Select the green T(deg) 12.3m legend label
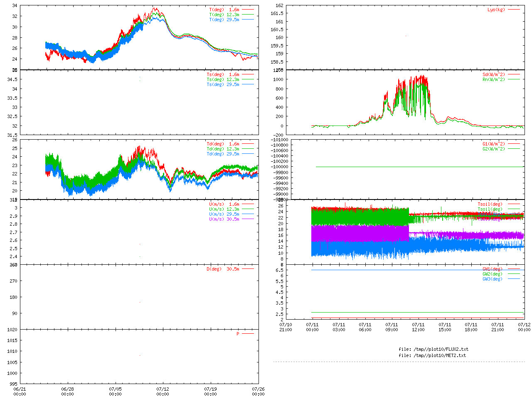The image size is (532, 399). pos(224,15)
